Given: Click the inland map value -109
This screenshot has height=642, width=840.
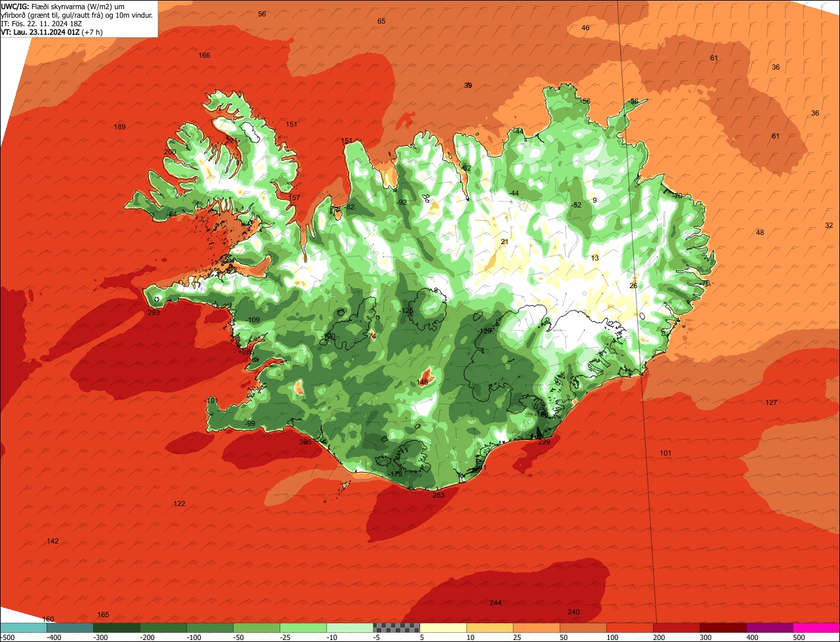Looking at the screenshot, I should coord(253,320).
